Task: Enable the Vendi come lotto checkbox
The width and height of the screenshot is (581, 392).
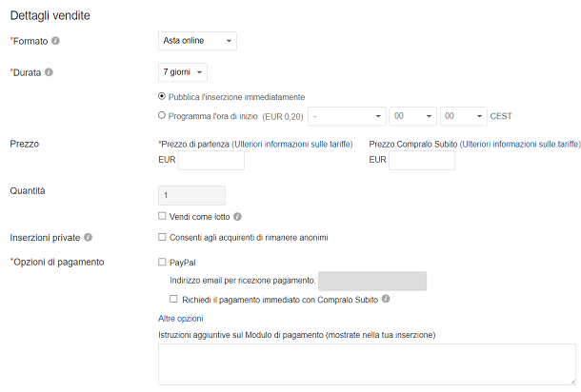Action: point(162,216)
